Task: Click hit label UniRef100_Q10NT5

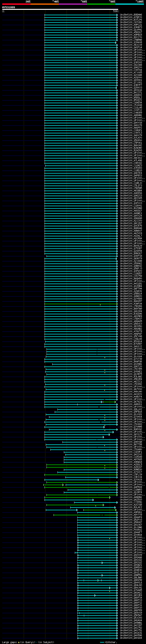Action: 131,374
